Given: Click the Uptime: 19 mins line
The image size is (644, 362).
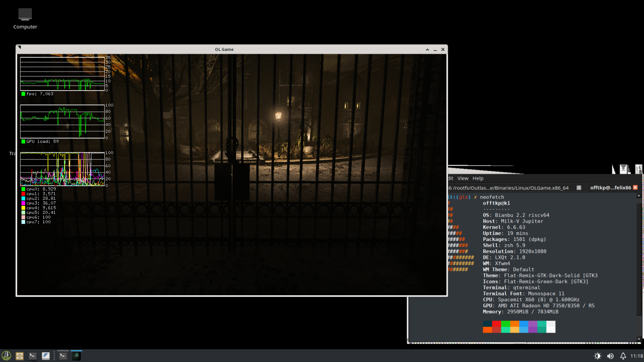Looking at the screenshot, I should point(505,234).
